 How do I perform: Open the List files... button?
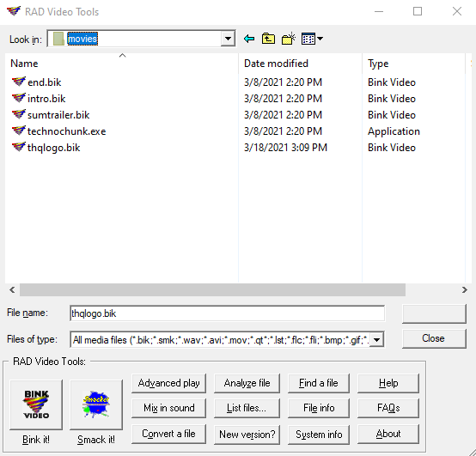tap(247, 408)
